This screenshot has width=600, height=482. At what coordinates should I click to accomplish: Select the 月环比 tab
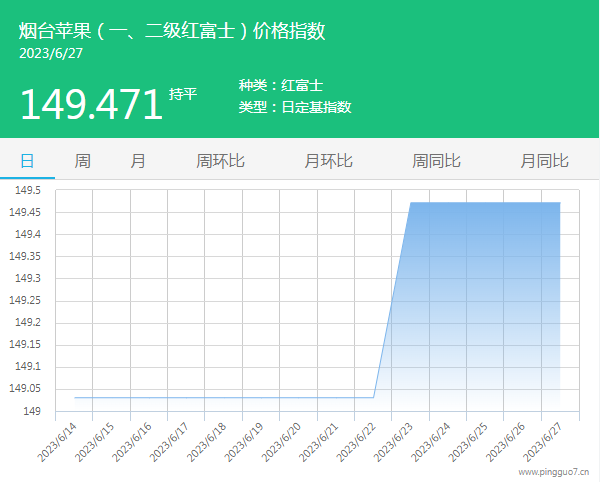(x=328, y=160)
